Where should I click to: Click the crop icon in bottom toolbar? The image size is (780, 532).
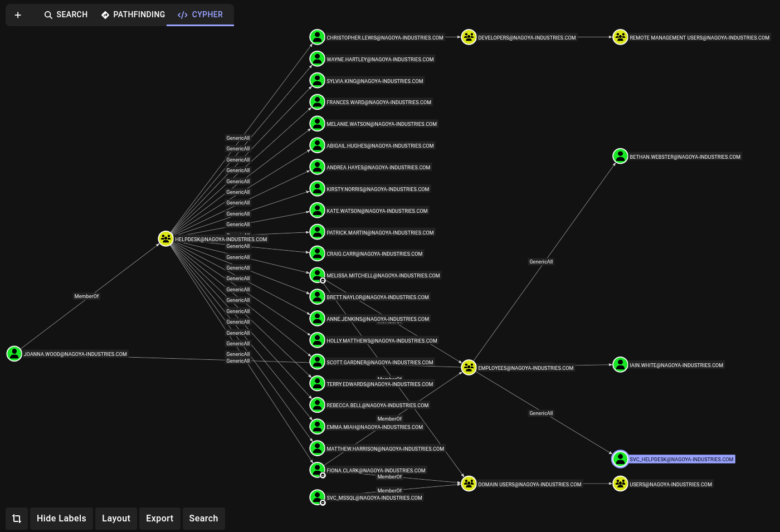pyautogui.click(x=17, y=519)
